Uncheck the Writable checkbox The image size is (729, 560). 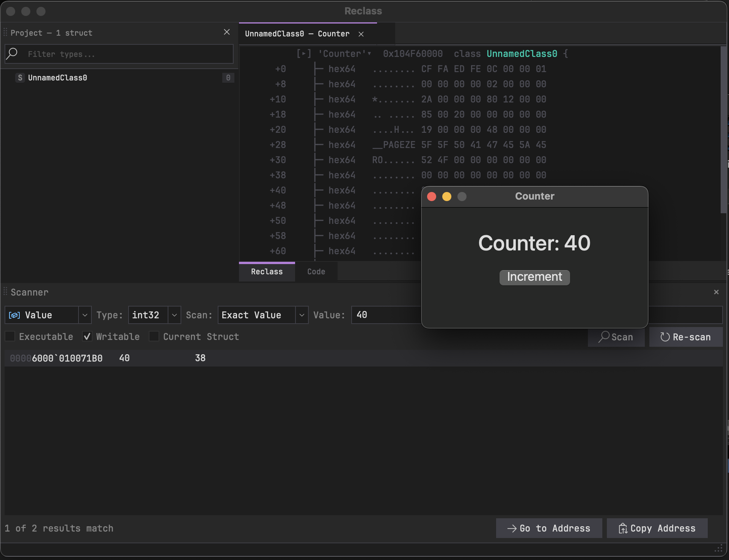(x=87, y=337)
